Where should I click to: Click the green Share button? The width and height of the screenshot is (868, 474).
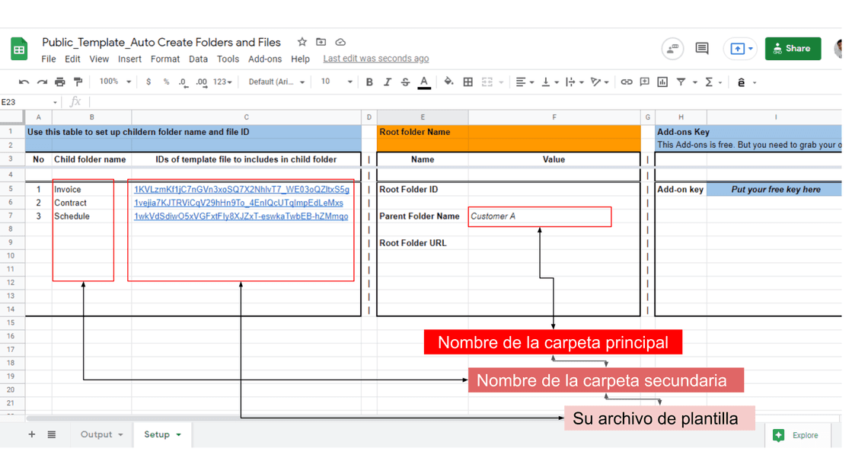[792, 49]
